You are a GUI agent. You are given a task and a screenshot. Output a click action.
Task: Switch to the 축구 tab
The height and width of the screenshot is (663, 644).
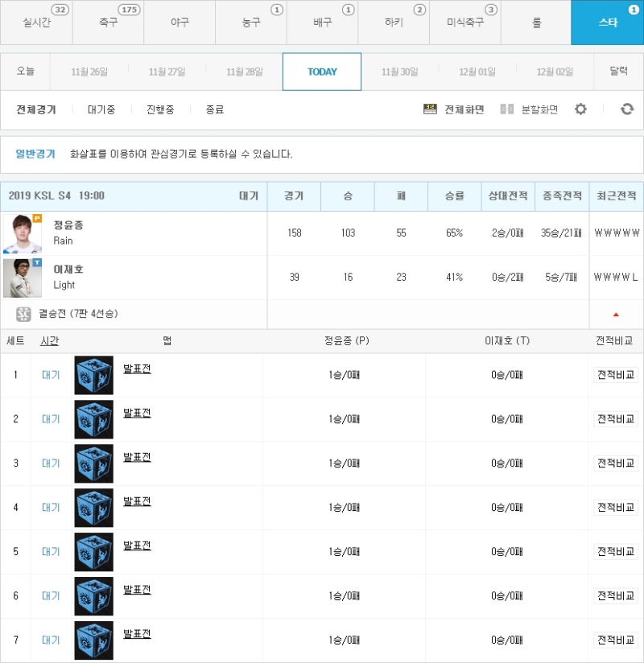(108, 23)
